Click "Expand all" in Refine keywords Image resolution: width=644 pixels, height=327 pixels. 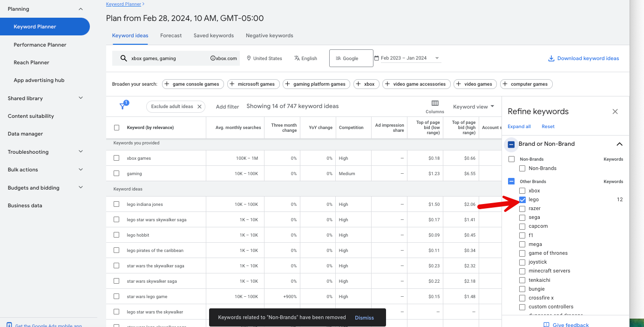click(519, 126)
